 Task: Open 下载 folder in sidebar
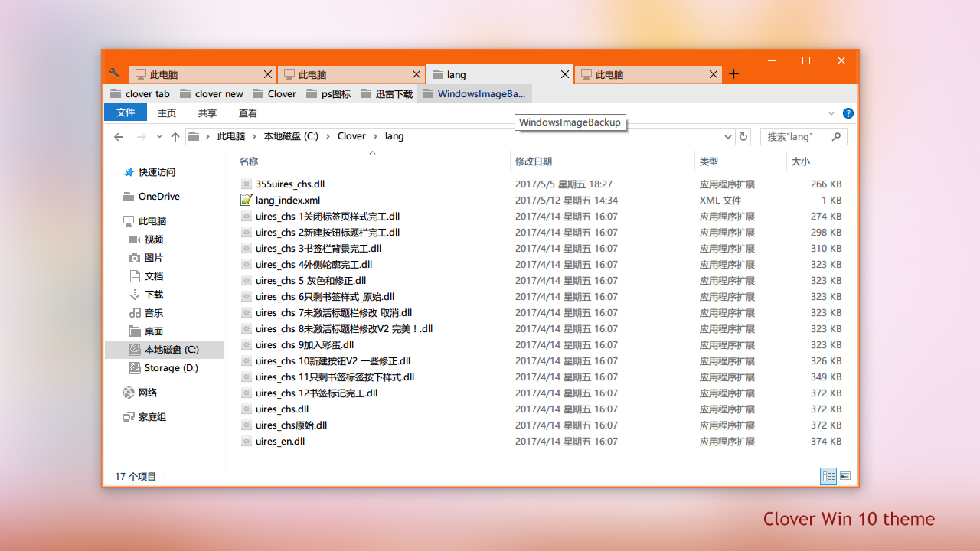[153, 295]
